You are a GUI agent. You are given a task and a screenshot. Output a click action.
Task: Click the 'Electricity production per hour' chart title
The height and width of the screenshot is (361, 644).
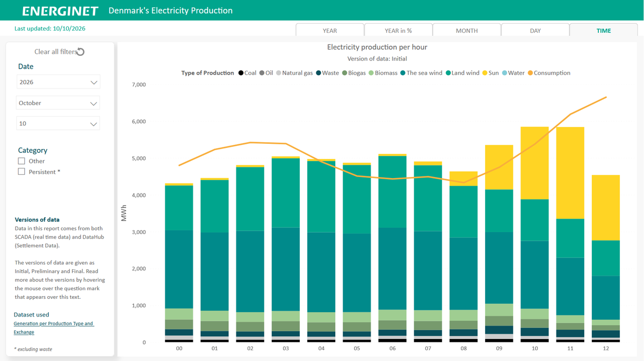(377, 47)
